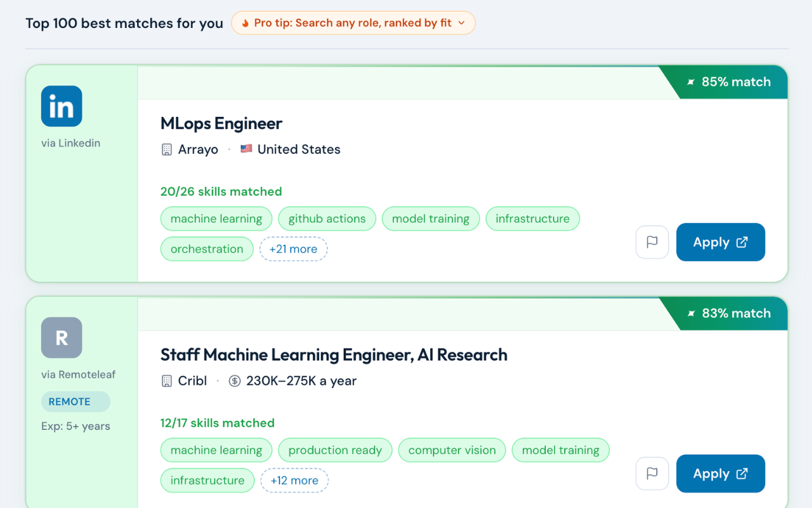Expand the Pro tip dropdown chevron
This screenshot has width=812, height=508.
(x=462, y=23)
